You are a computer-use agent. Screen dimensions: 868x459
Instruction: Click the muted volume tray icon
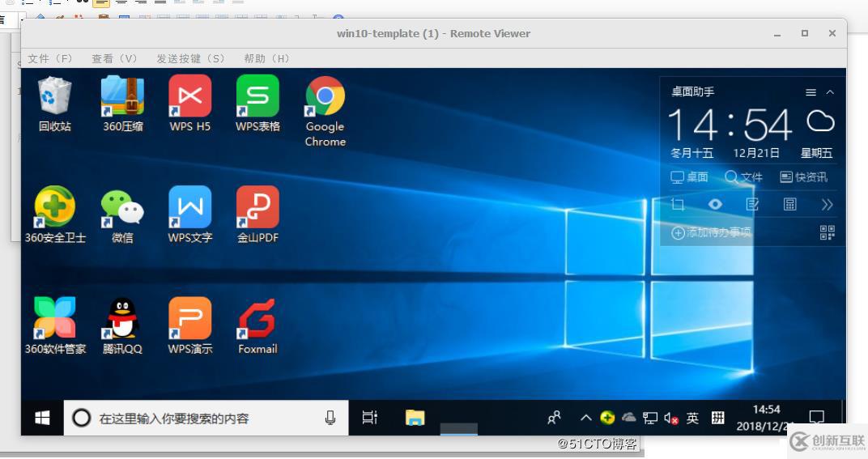click(x=671, y=418)
